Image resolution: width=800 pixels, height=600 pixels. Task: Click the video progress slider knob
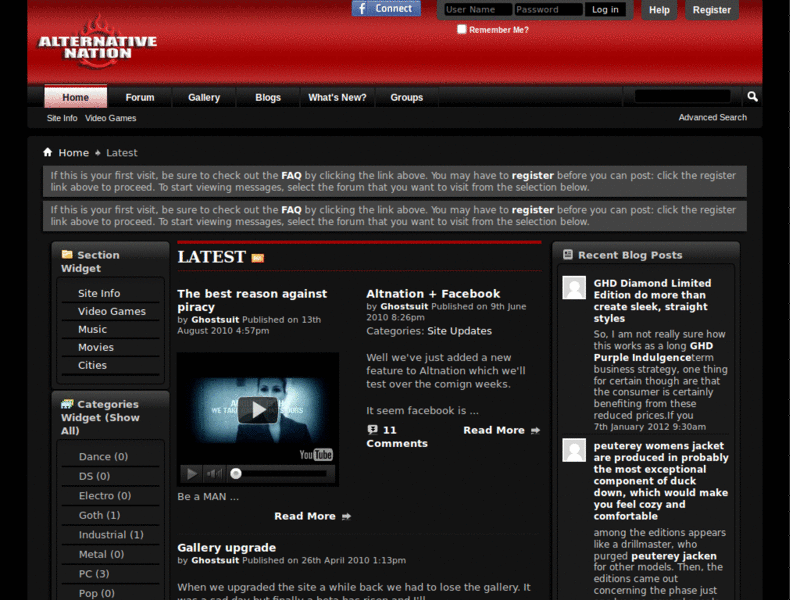click(x=236, y=474)
